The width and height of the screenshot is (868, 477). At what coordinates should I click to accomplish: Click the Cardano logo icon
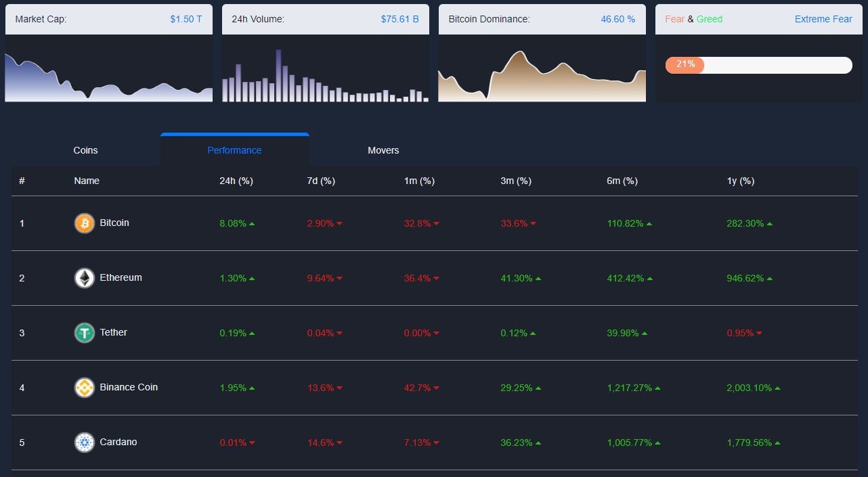pos(84,442)
